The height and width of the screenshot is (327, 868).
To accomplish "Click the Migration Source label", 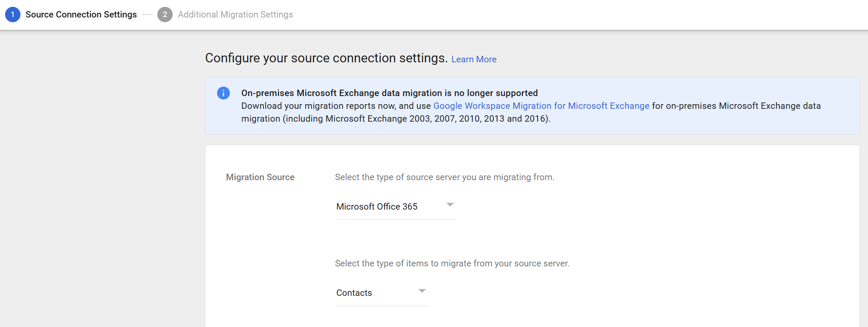I will click(260, 177).
